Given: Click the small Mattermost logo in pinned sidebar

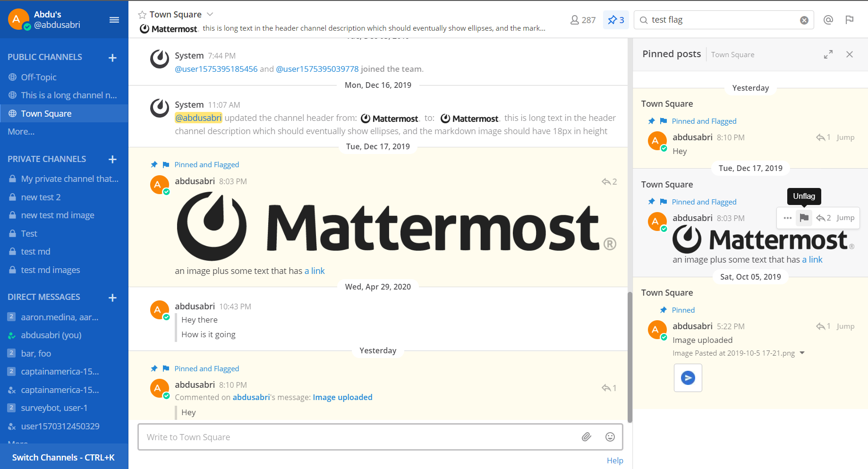Looking at the screenshot, I should (763, 239).
